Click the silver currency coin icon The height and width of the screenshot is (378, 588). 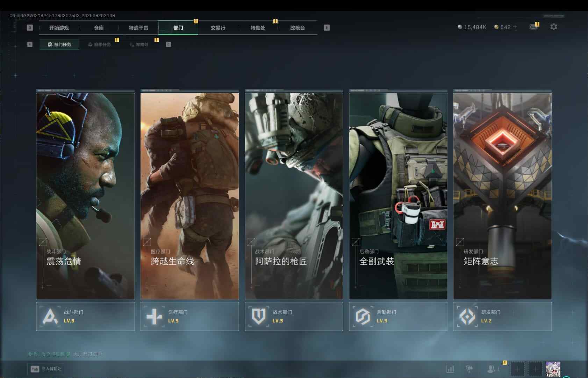(460, 27)
